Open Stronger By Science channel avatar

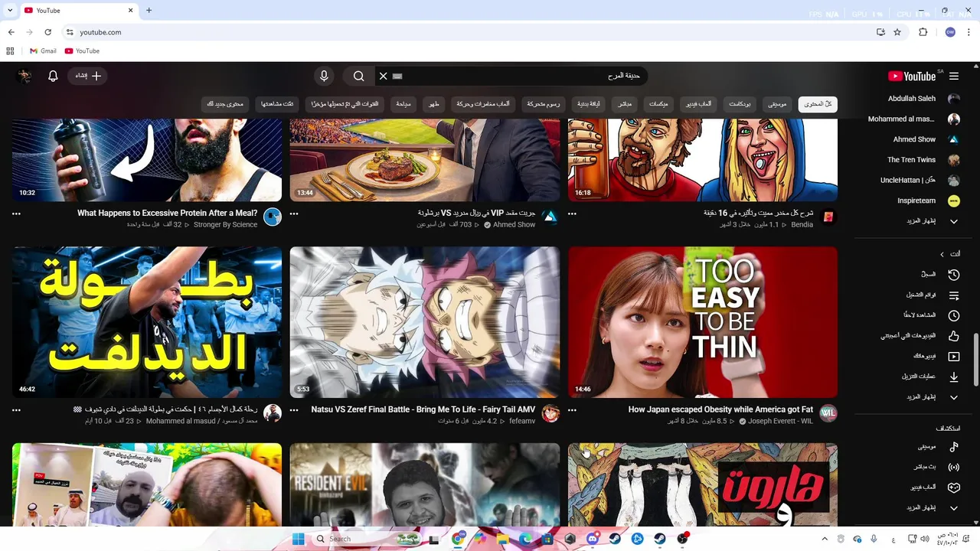click(x=272, y=217)
